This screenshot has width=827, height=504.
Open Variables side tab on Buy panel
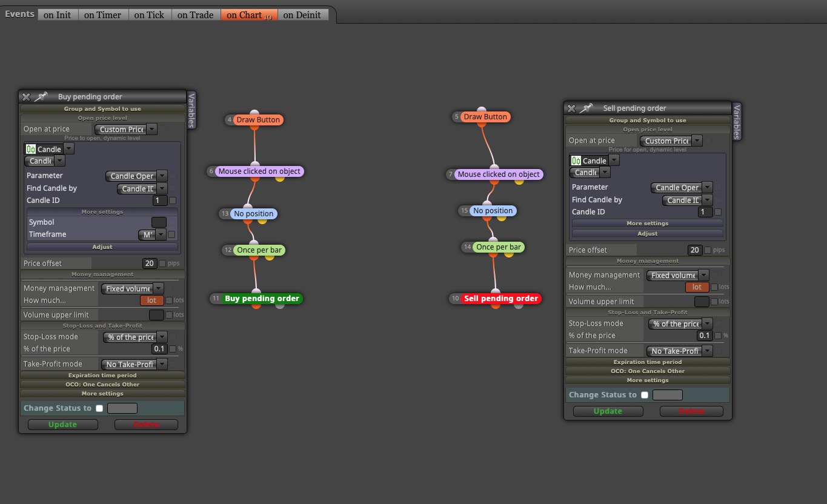click(191, 110)
